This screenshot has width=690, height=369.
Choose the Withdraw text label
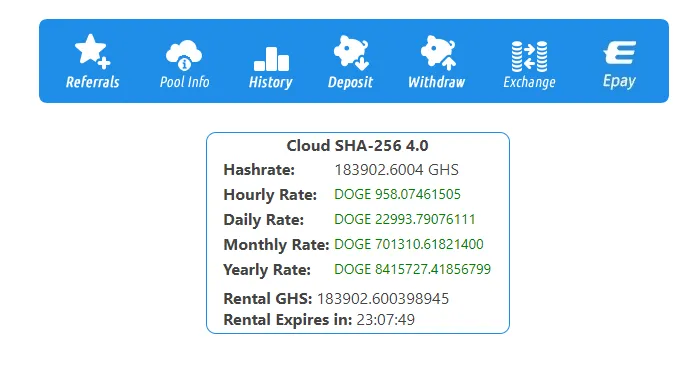[437, 82]
